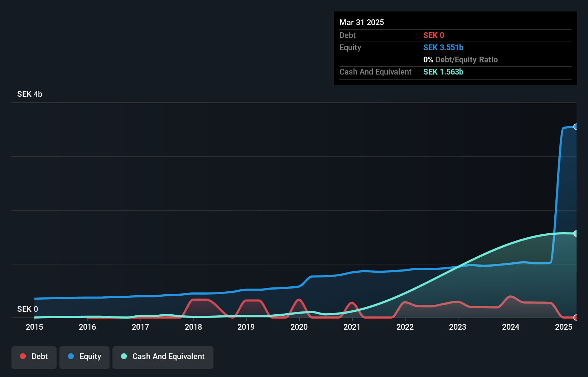Toggle the Equity series legend button

pyautogui.click(x=85, y=357)
